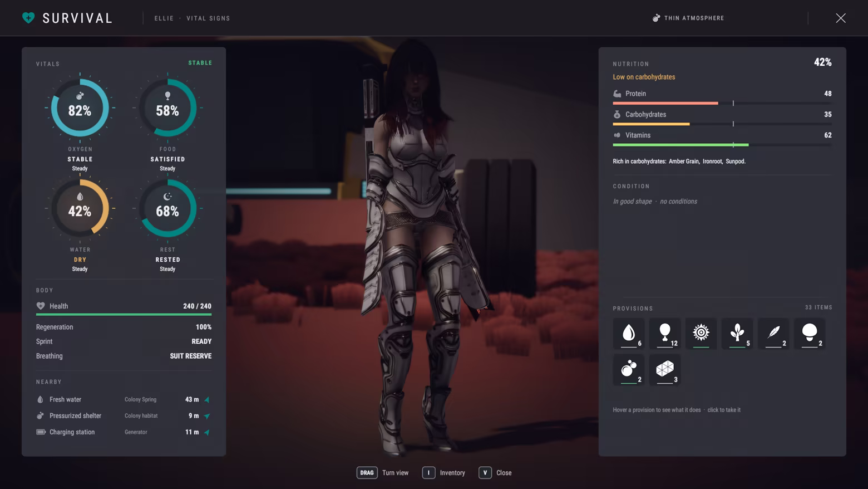Click the Rest 68% gauge
The height and width of the screenshot is (489, 868).
pyautogui.click(x=167, y=208)
